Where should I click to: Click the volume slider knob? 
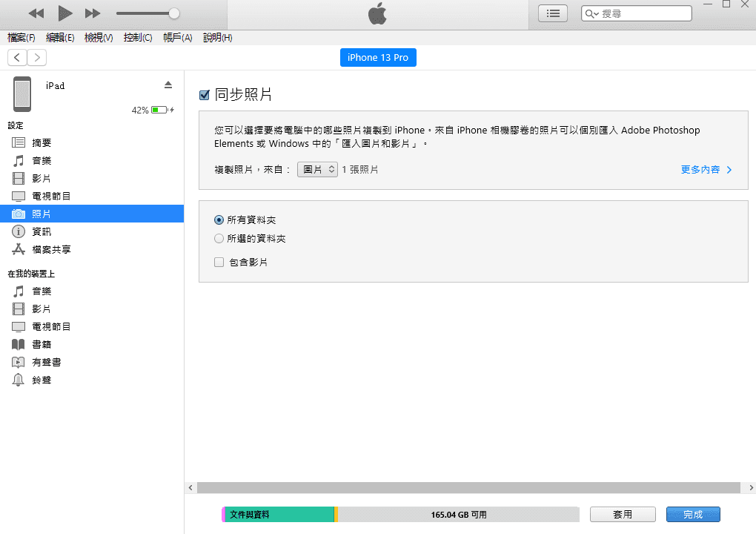[174, 13]
